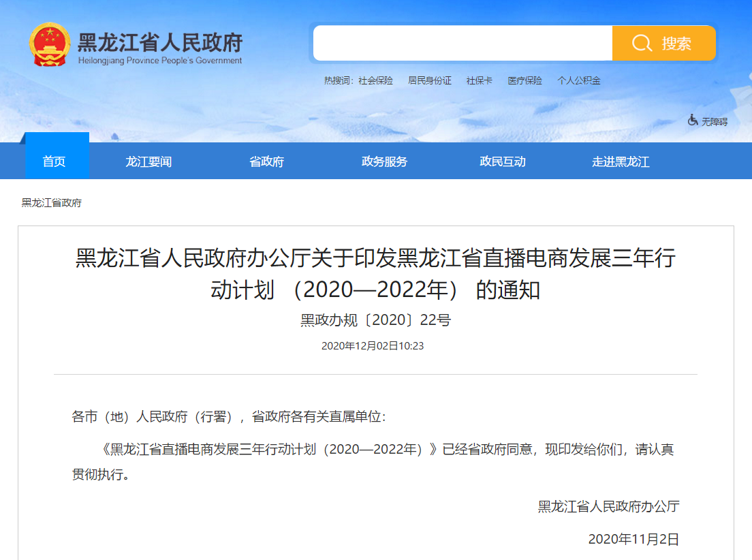Image resolution: width=752 pixels, height=560 pixels.
Task: Click the document number 黑政办规〔2020〕22号
Action: pyautogui.click(x=375, y=320)
